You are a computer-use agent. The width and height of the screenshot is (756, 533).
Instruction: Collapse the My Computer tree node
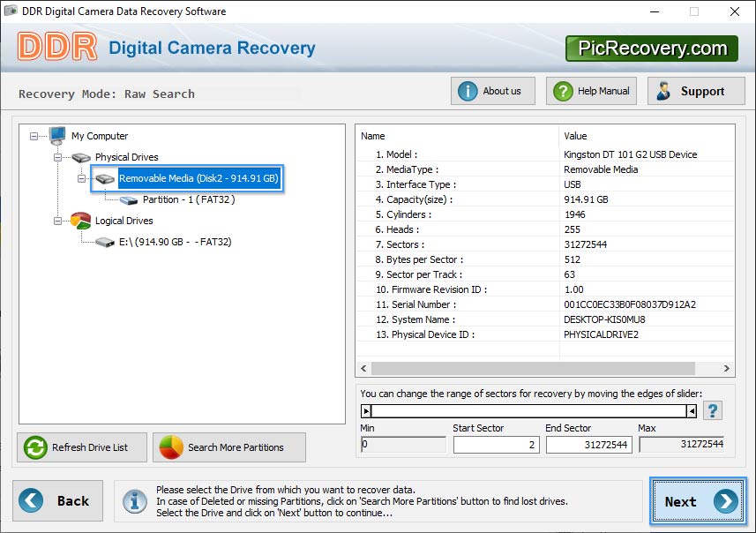point(34,137)
